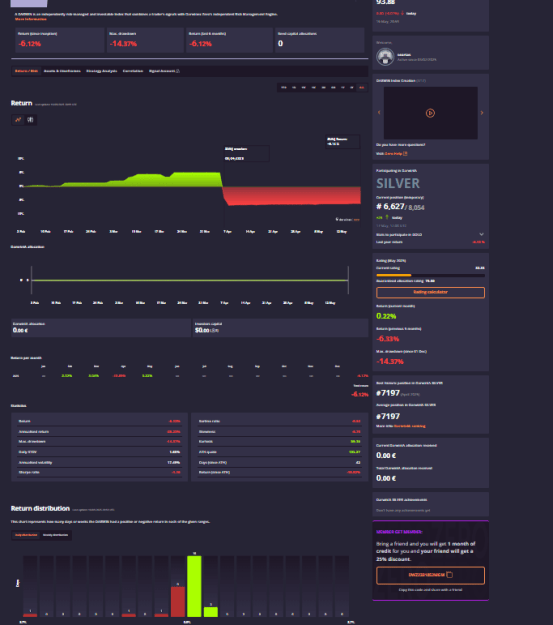Click the More information link
This screenshot has width=553, height=625.
pos(31,19)
